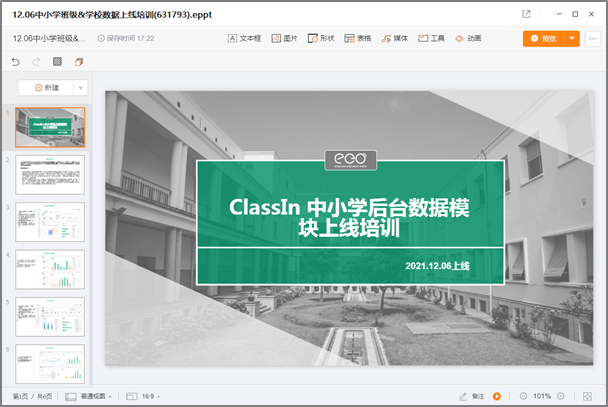Click the new slide (新建) button
The image size is (608, 407).
46,88
